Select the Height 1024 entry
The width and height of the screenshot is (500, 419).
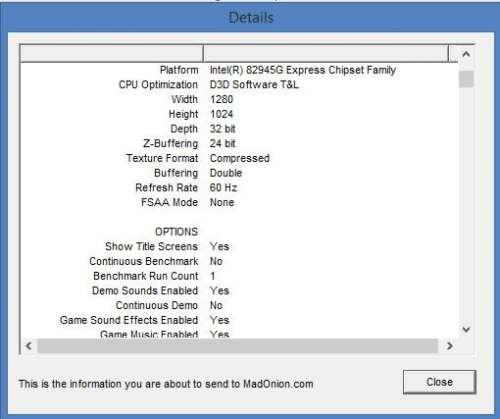[239, 114]
